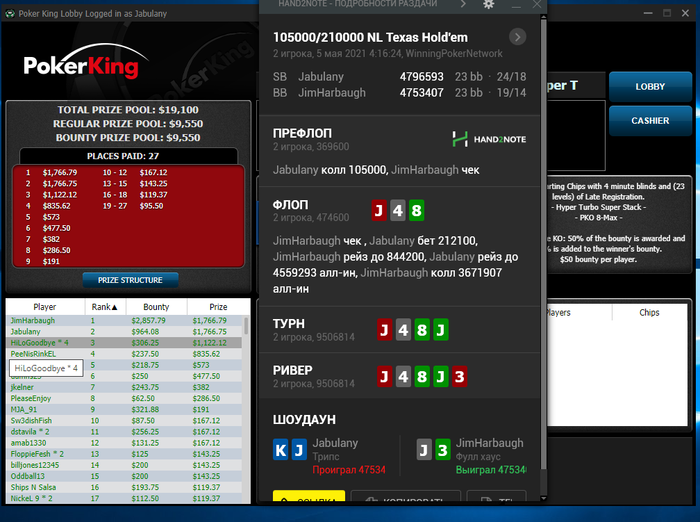Select Oddball13 in the standings
This screenshot has height=522, width=700.
[x=124, y=476]
